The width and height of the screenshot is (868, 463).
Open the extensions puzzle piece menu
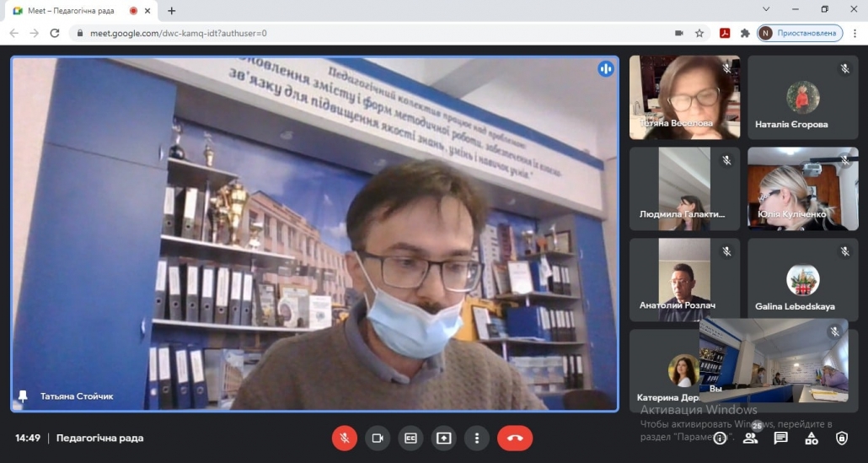point(745,33)
